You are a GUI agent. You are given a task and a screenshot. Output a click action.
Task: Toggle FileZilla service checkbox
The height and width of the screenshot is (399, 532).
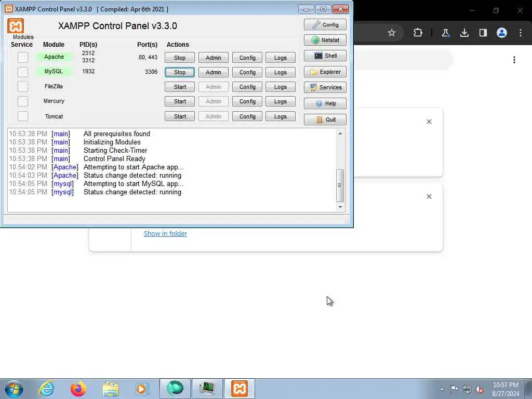pos(23,87)
